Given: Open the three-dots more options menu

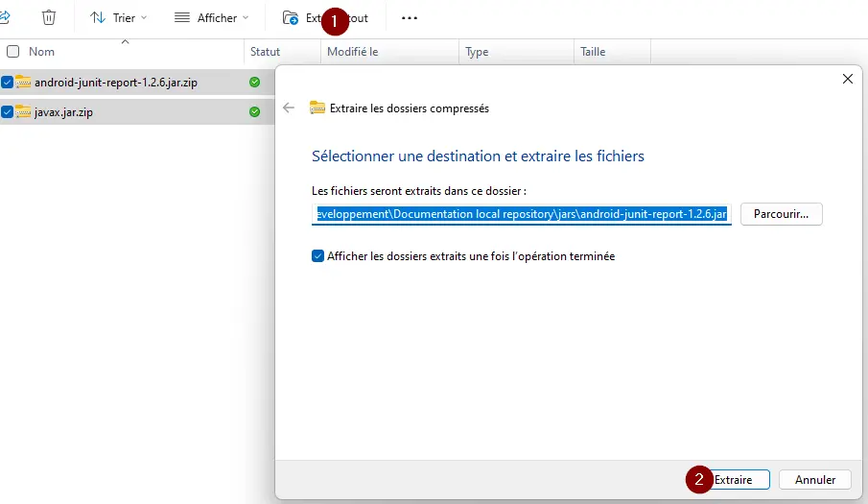Looking at the screenshot, I should (410, 17).
